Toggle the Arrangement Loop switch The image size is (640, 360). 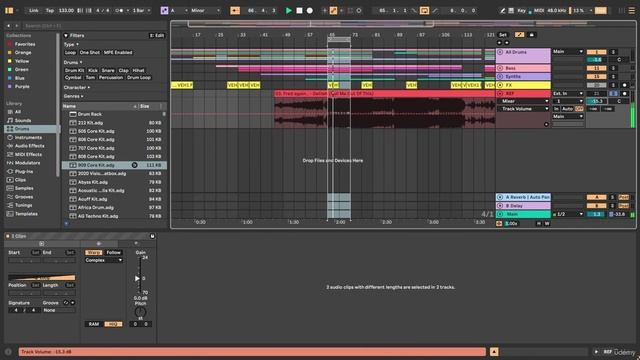point(424,11)
